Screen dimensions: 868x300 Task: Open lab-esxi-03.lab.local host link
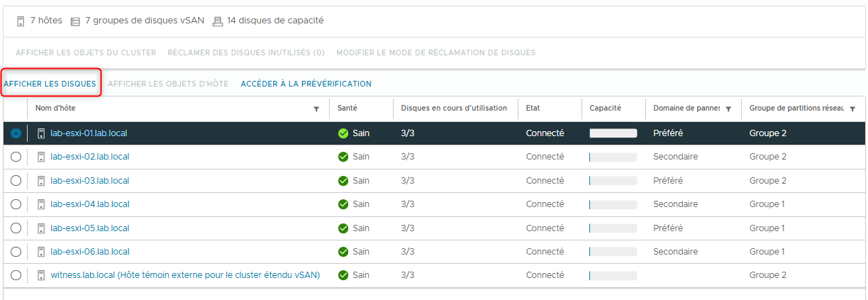pyautogui.click(x=89, y=181)
